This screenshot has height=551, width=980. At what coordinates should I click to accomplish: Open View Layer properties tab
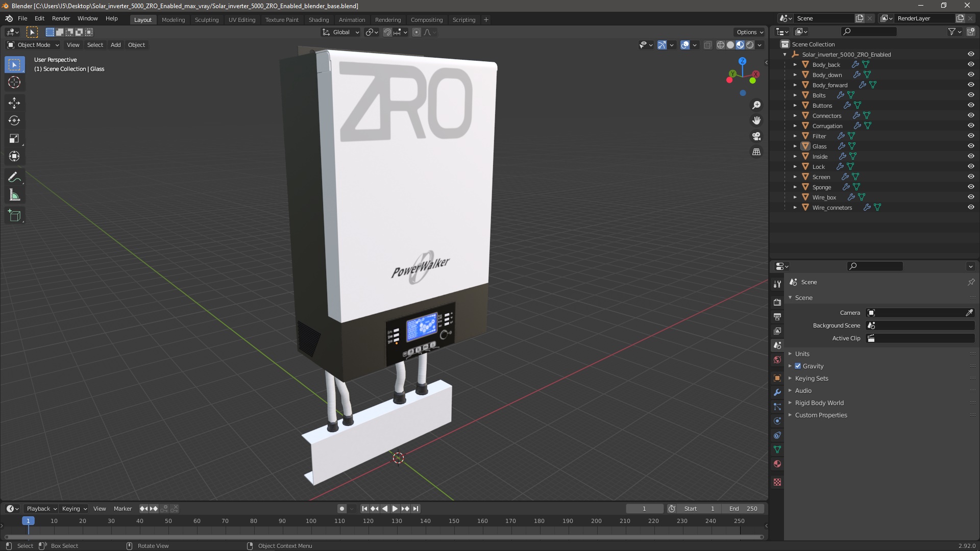coord(777,331)
